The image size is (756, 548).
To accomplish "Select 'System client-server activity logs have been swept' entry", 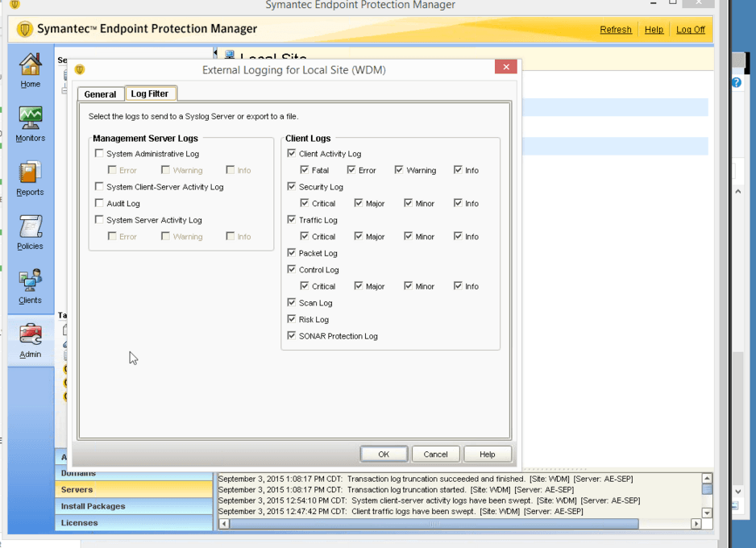I will (429, 500).
